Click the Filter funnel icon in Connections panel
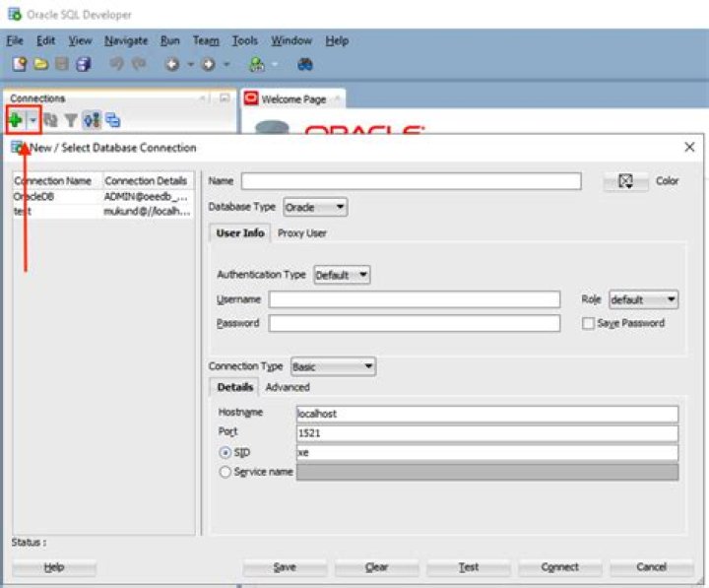 [71, 120]
